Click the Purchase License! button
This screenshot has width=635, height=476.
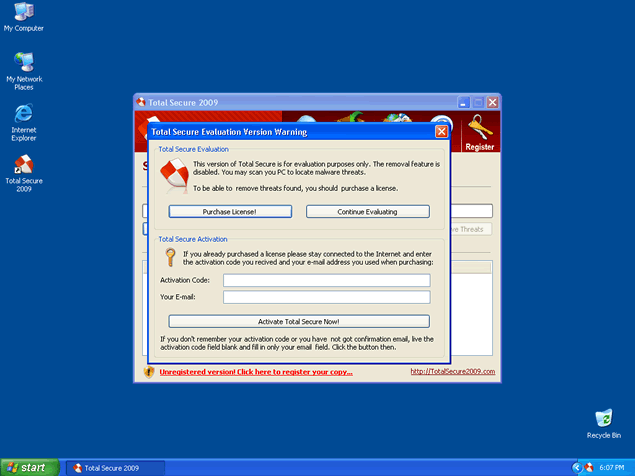(x=230, y=212)
